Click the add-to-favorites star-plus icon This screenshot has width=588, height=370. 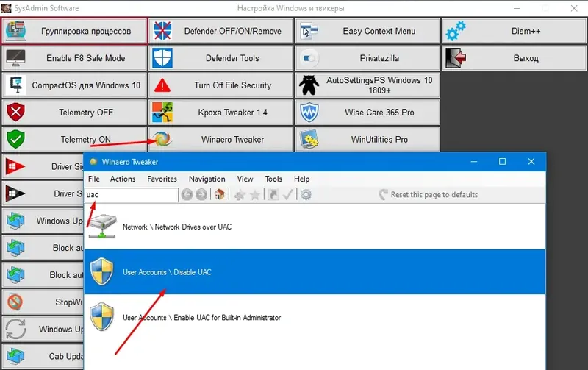click(x=240, y=195)
